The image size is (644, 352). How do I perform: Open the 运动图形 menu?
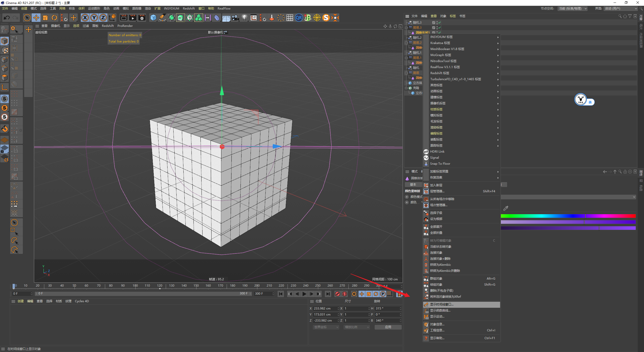[94, 9]
